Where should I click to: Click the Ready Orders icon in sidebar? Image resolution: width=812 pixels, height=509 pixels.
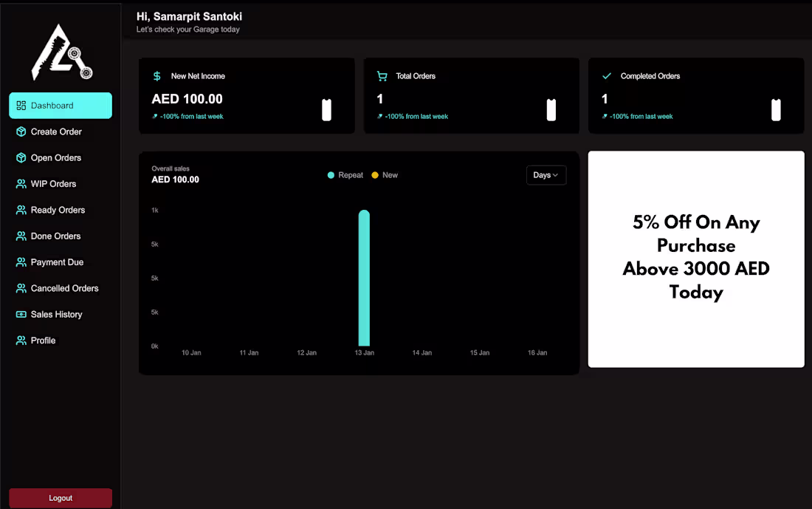click(20, 210)
